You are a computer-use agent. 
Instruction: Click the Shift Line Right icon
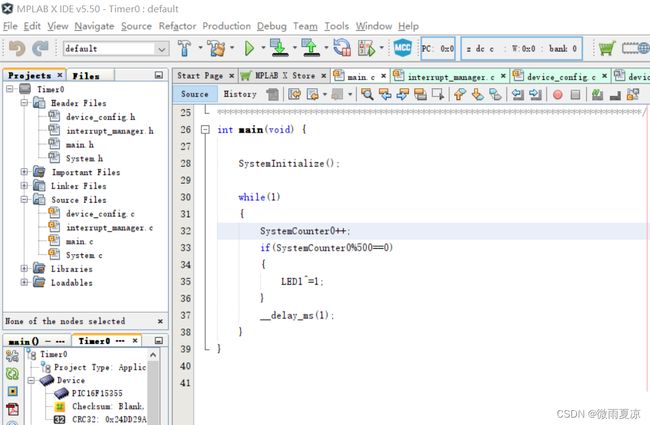(535, 95)
